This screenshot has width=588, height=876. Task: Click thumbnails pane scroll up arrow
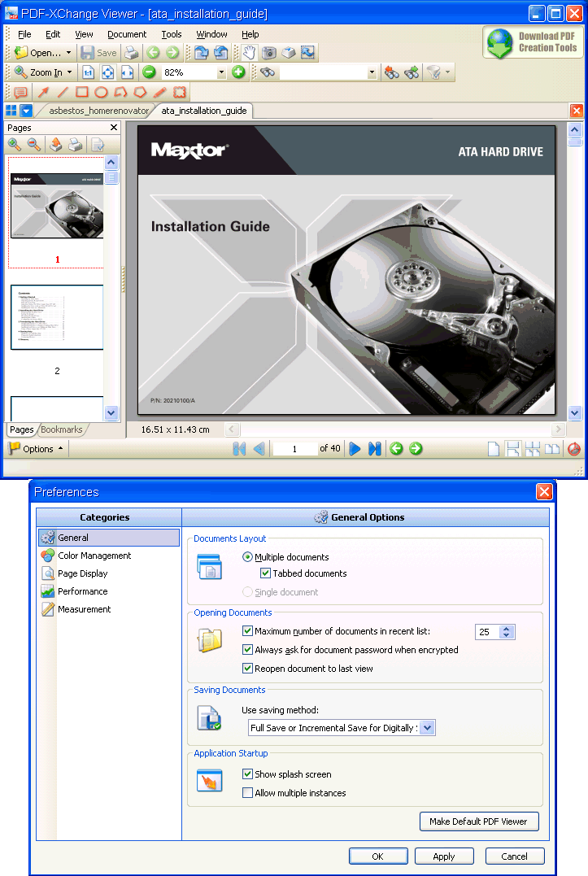(x=111, y=163)
